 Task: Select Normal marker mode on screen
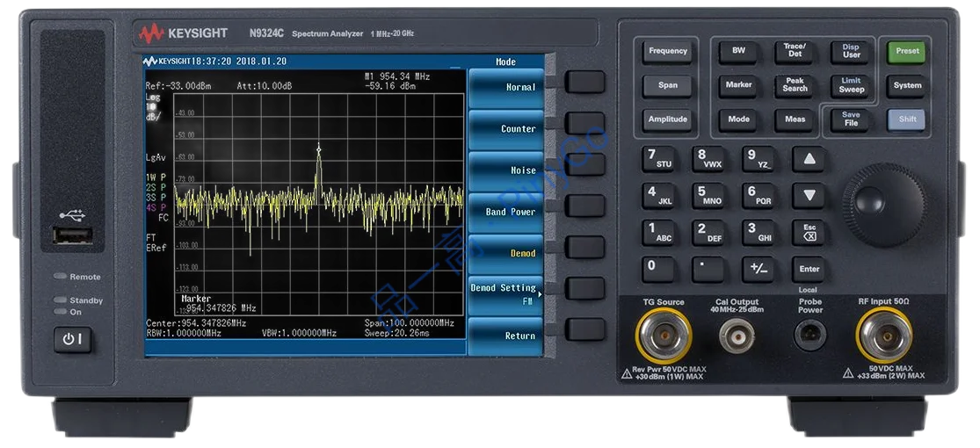(x=505, y=88)
